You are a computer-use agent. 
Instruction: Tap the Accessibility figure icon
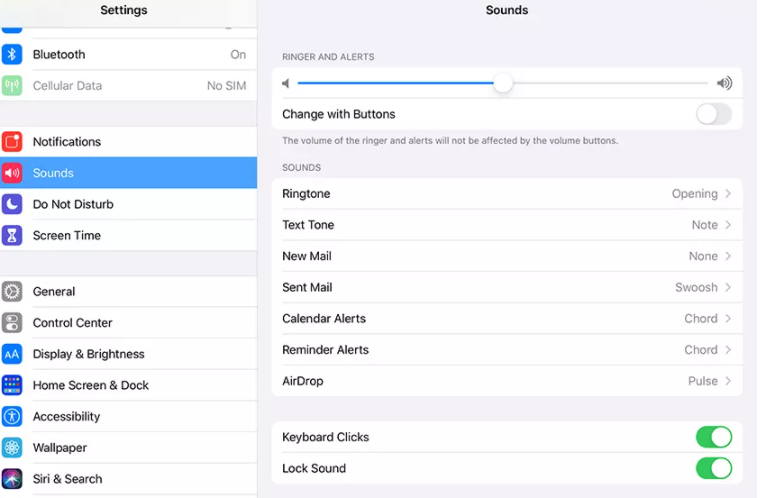(x=12, y=416)
